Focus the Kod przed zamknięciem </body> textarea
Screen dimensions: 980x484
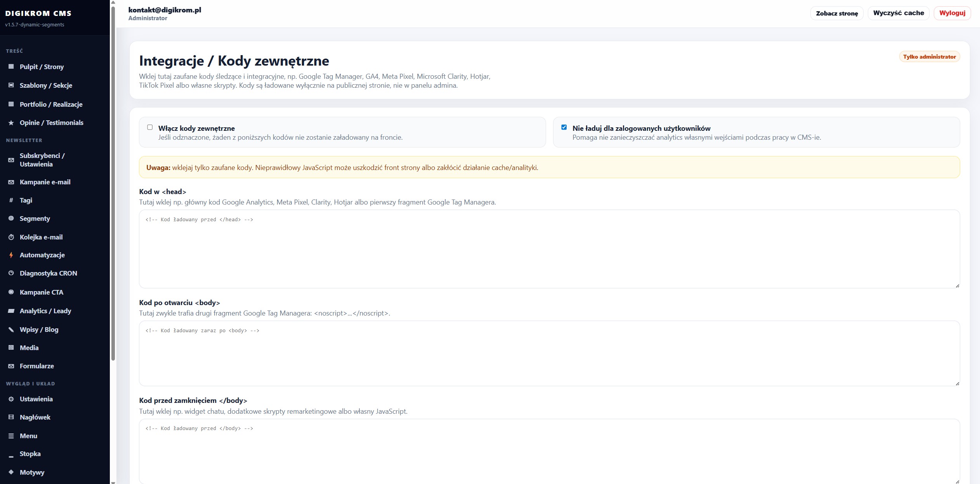550,451
